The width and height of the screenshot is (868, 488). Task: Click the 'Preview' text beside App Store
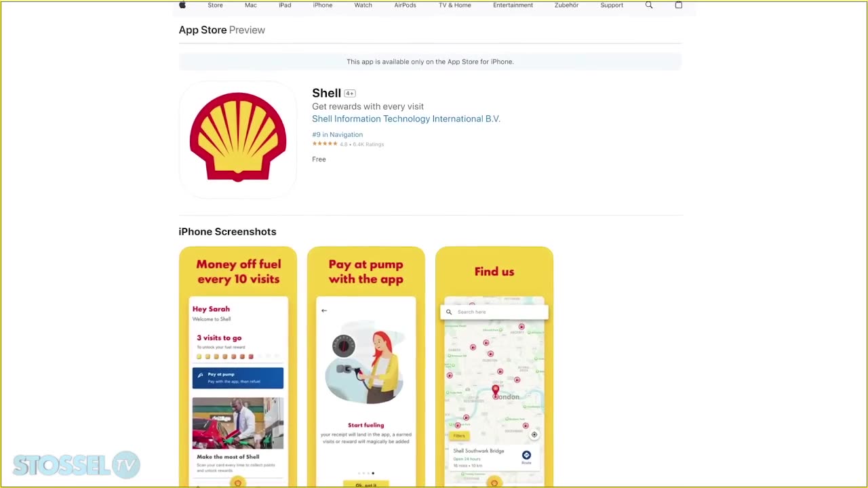247,30
